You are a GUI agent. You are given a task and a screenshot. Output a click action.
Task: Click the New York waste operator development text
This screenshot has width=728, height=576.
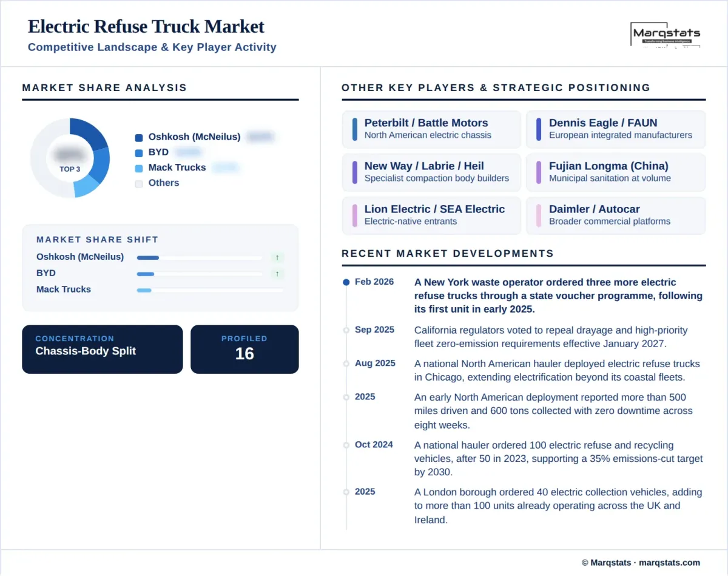[558, 296]
